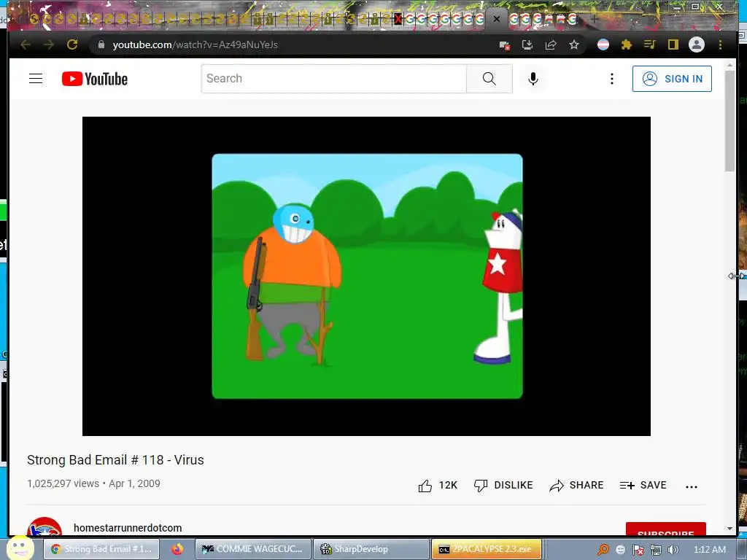Open the homestarrunnerdotcom channel name
The width and height of the screenshot is (747, 560).
pyautogui.click(x=128, y=528)
